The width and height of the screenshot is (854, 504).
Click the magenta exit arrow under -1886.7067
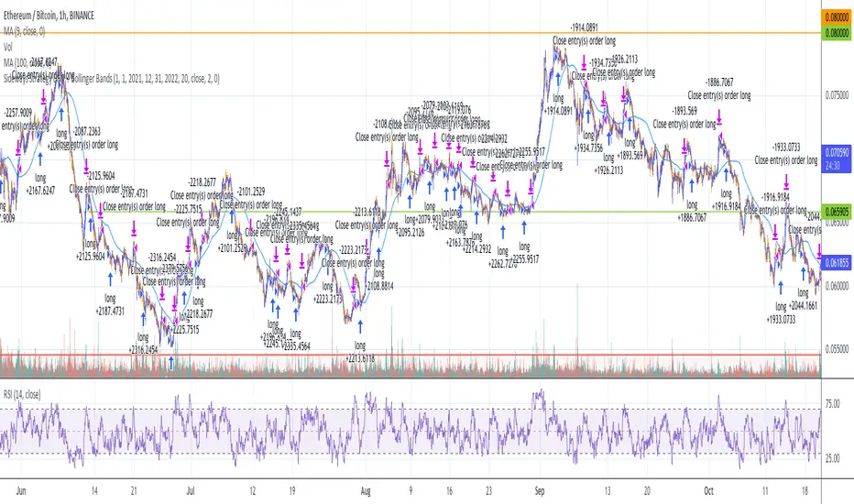click(719, 116)
